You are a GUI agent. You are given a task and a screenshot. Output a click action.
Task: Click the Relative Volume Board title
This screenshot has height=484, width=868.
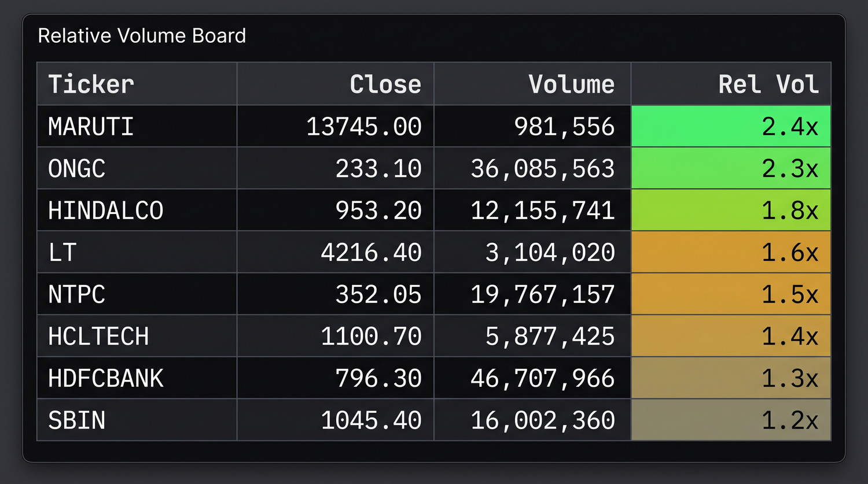coord(142,36)
